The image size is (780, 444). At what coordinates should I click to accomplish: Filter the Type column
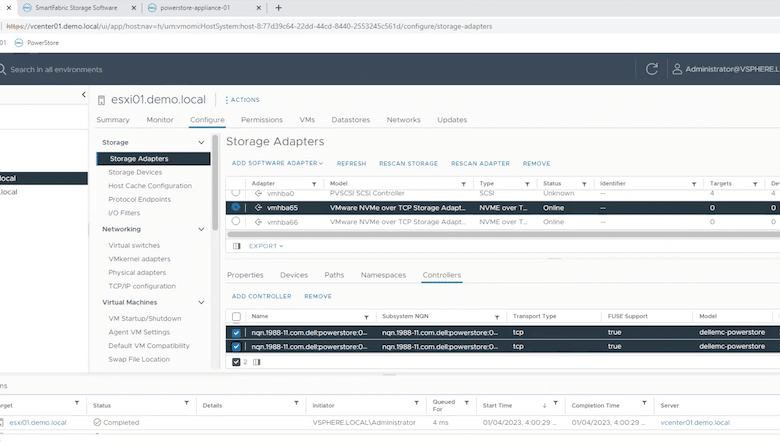pos(527,184)
